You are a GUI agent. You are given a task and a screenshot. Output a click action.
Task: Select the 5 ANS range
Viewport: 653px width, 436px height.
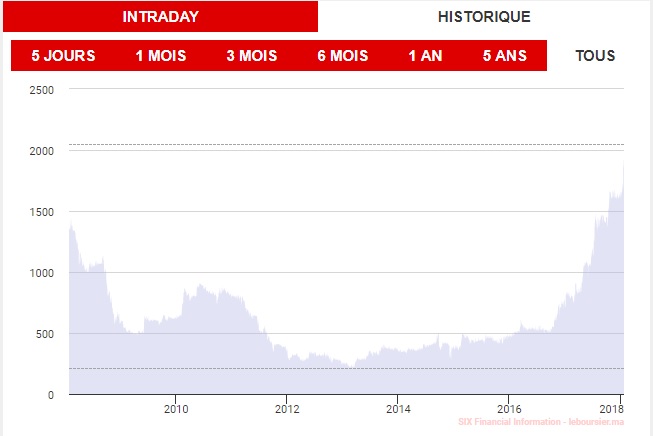point(505,56)
